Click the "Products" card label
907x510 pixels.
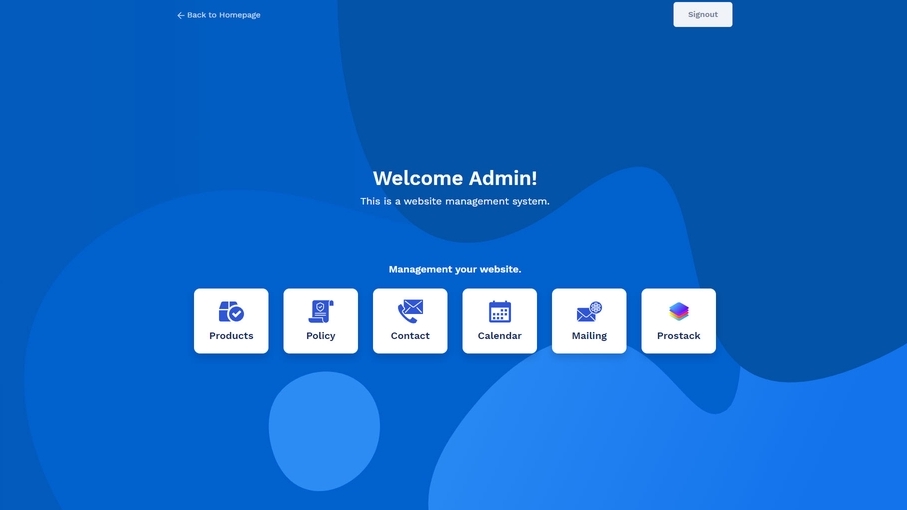[231, 336]
